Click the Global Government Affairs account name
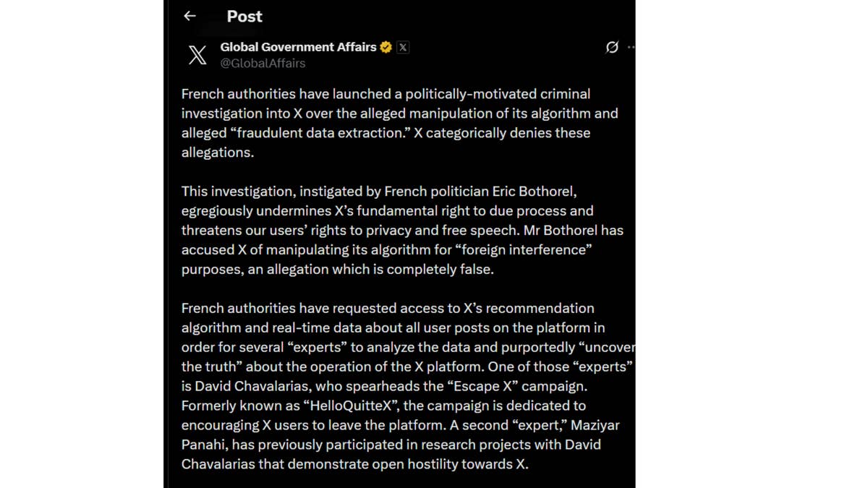Image resolution: width=868 pixels, height=488 pixels. point(298,47)
